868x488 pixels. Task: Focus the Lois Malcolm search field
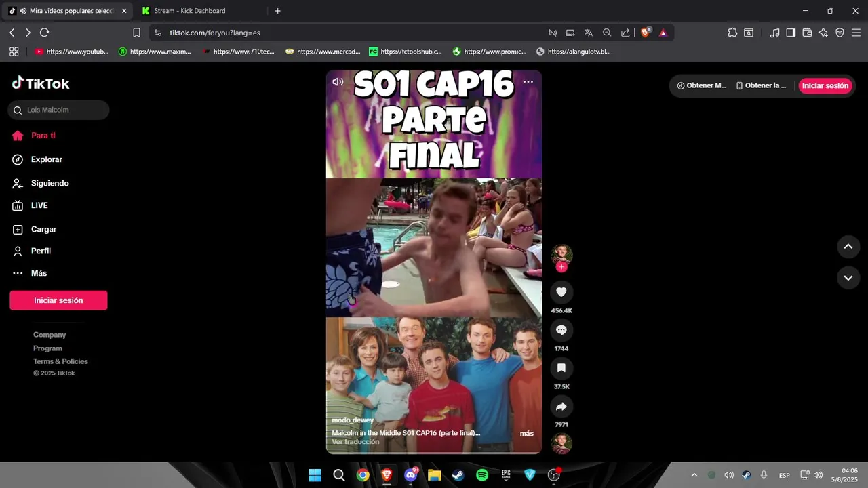click(59, 110)
